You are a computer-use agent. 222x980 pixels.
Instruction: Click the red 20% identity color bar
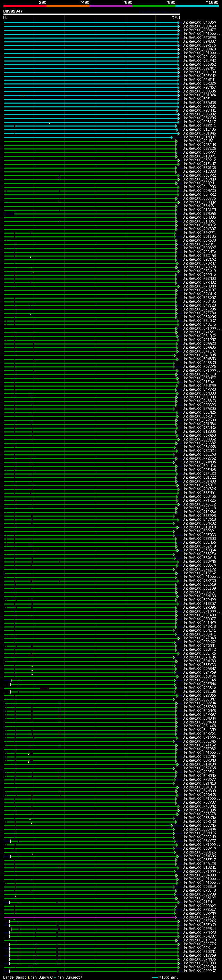point(25,6)
